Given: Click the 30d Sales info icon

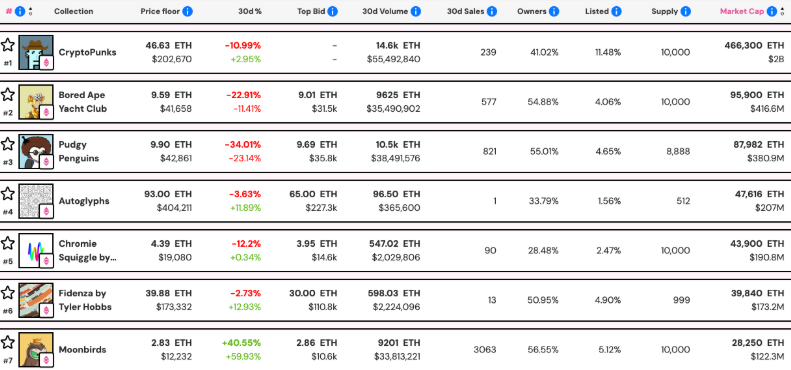Looking at the screenshot, I should [492, 11].
